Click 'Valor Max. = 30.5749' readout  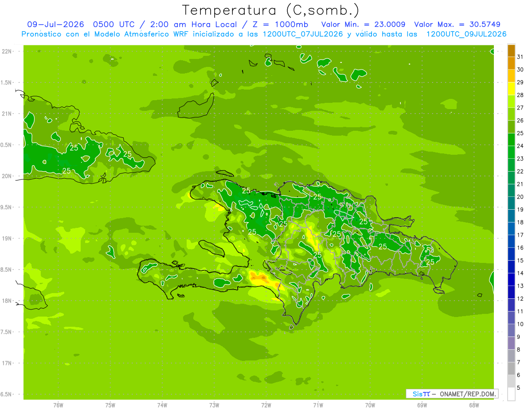(457, 24)
